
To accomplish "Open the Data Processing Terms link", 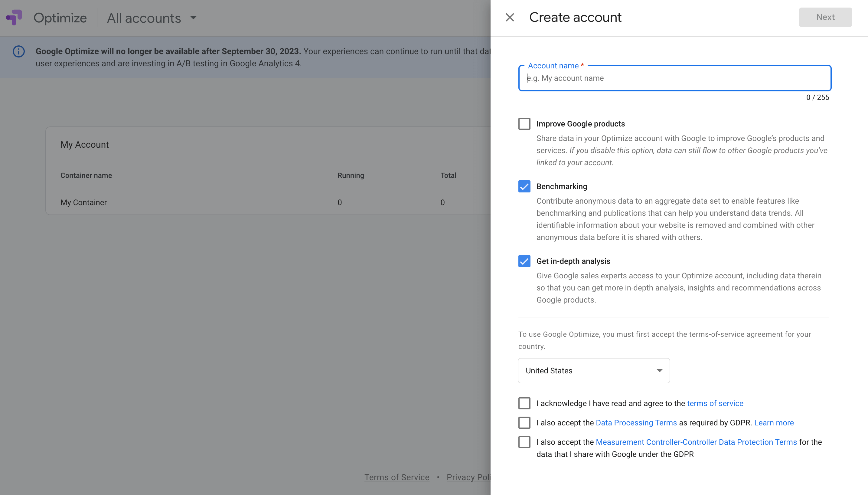I will click(636, 423).
